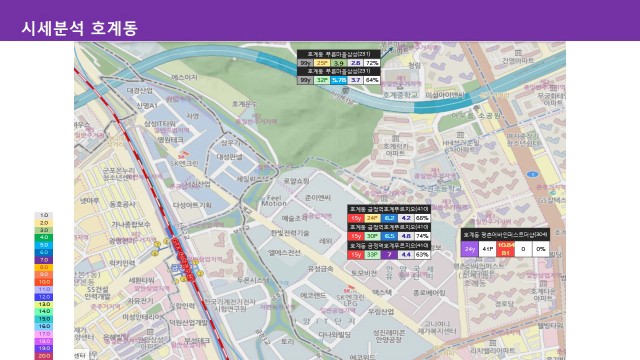This screenshot has height=360, width=640.
Task: Click the blue route 1 shield marker
Action: (532, 174)
